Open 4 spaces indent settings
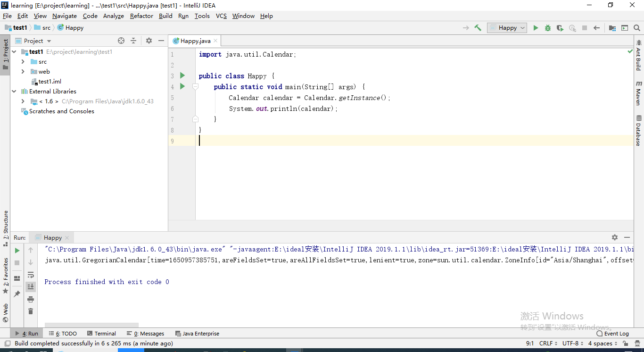 [603, 344]
